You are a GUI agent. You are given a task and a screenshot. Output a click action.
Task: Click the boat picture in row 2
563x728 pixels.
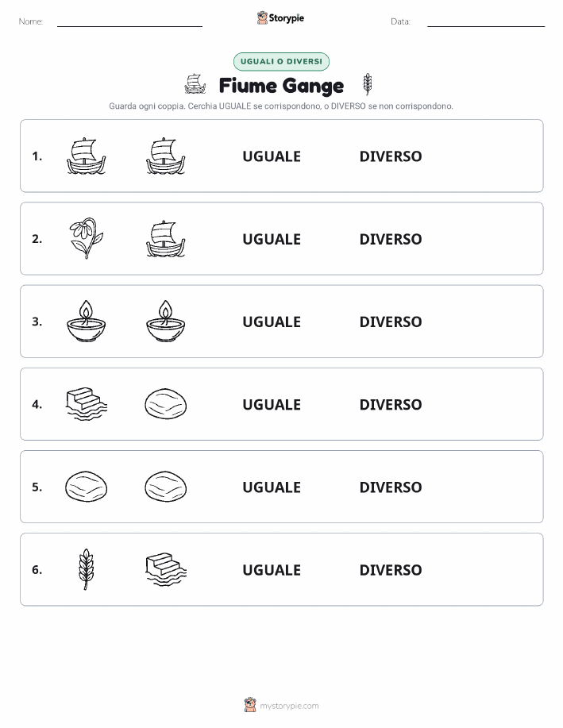click(x=165, y=239)
